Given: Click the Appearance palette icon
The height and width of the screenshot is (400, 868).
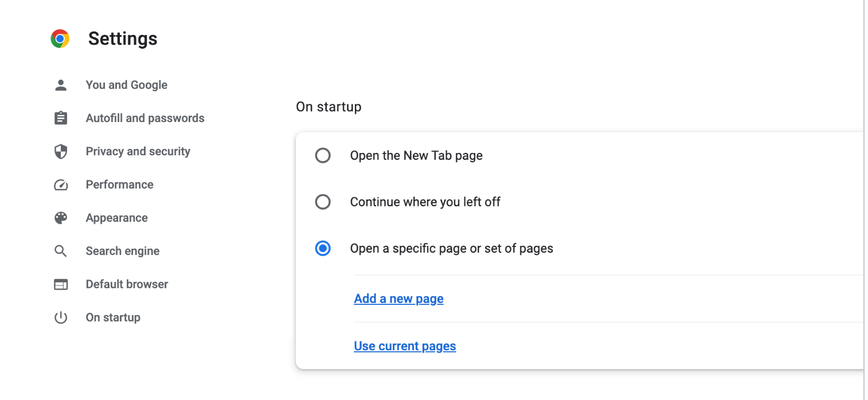Looking at the screenshot, I should (61, 218).
